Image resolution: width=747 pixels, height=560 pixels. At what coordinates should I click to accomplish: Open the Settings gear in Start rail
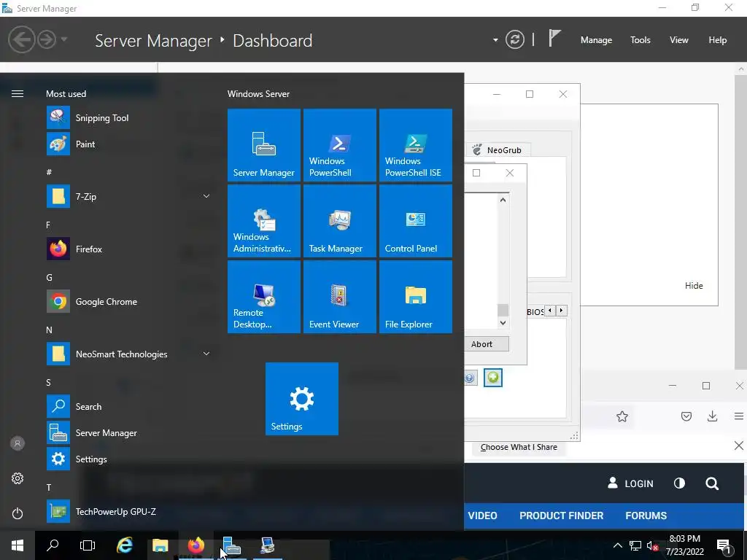coord(18,478)
